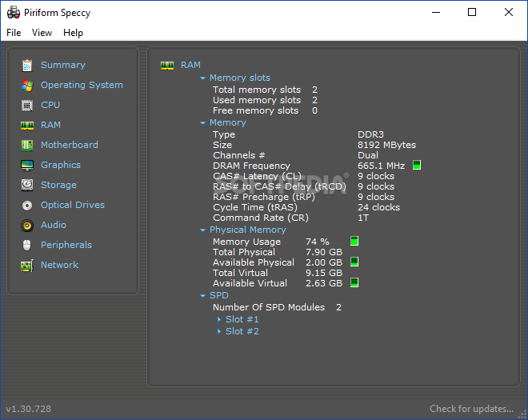Image resolution: width=528 pixels, height=420 pixels.
Task: Click the '1T' command rate value
Action: 363,218
